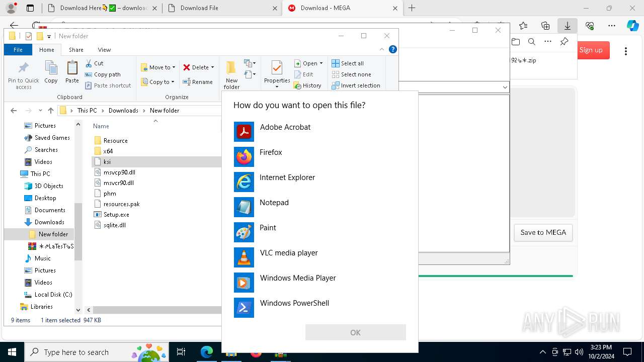The image size is (644, 362).
Task: Open the Move to dropdown
Action: tap(158, 67)
